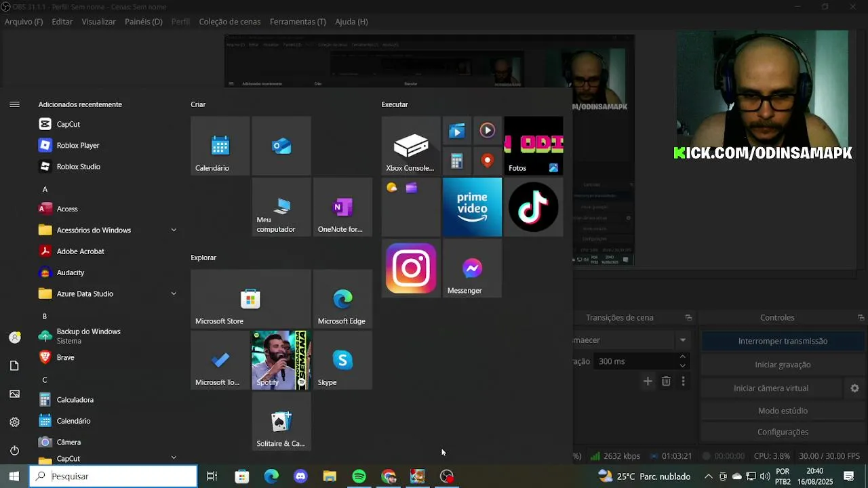Open Discord from the taskbar
The width and height of the screenshot is (868, 488).
tap(300, 476)
